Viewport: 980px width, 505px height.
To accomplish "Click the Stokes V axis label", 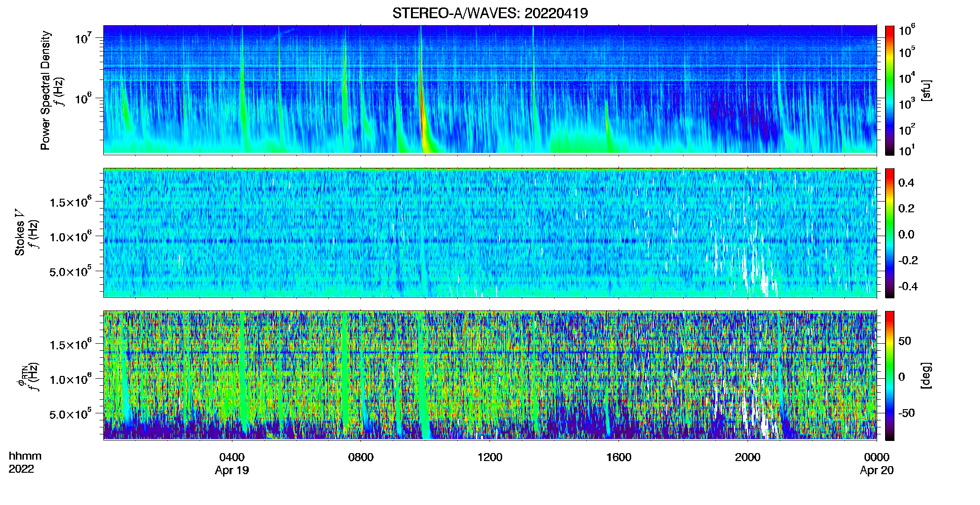I will (20, 232).
